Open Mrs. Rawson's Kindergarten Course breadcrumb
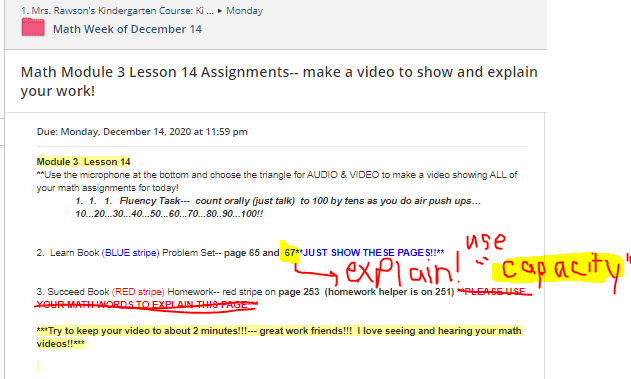 point(118,10)
